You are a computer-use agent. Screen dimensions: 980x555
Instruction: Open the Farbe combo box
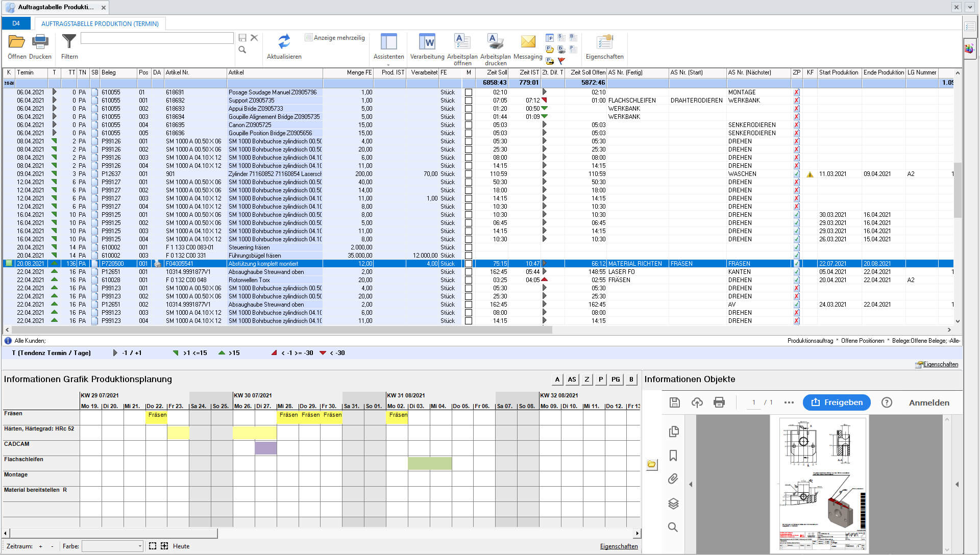140,546
